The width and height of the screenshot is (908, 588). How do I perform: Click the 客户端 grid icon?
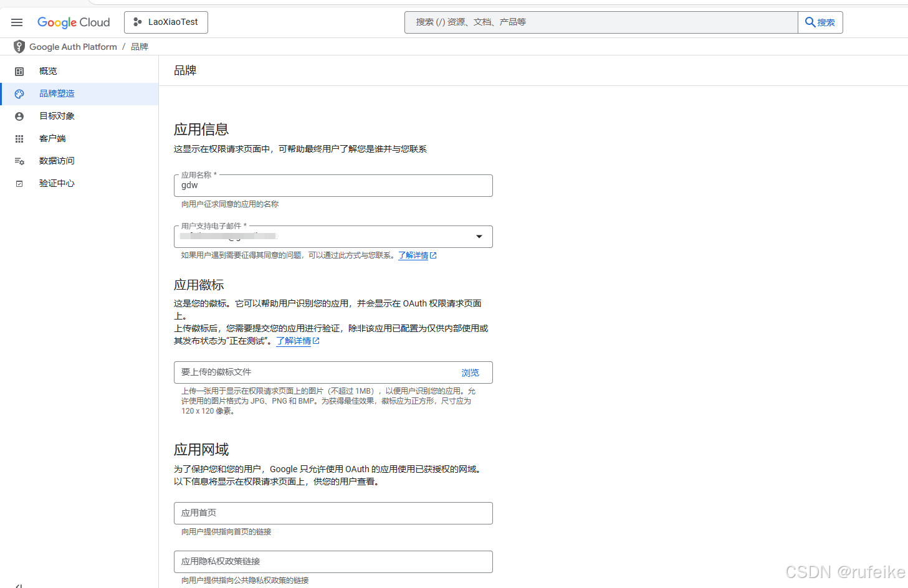coord(19,139)
